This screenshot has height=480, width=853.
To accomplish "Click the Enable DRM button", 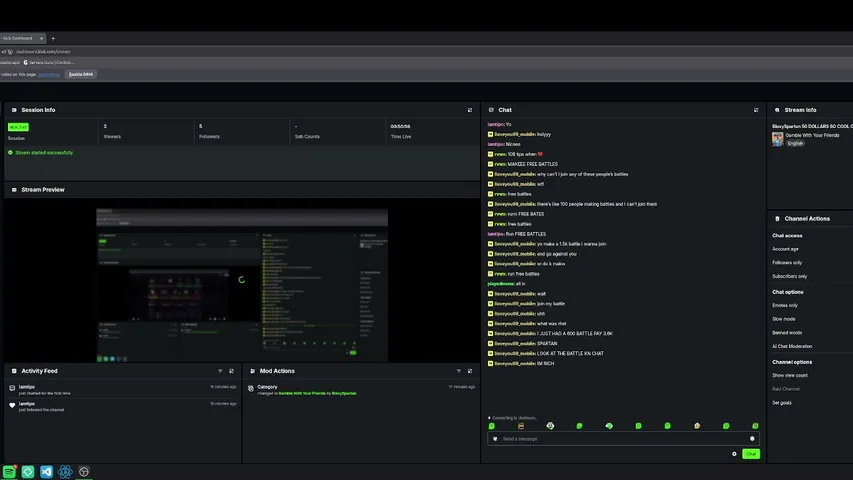I will click(81, 74).
